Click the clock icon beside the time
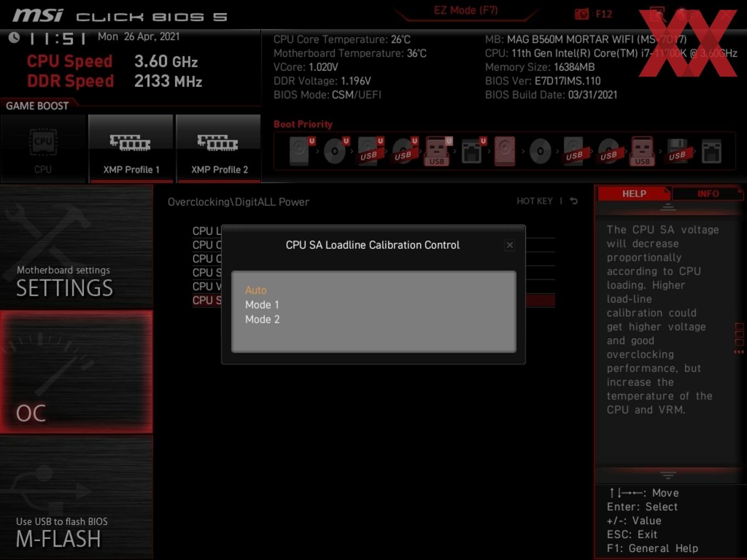The image size is (747, 560). pos(14,37)
